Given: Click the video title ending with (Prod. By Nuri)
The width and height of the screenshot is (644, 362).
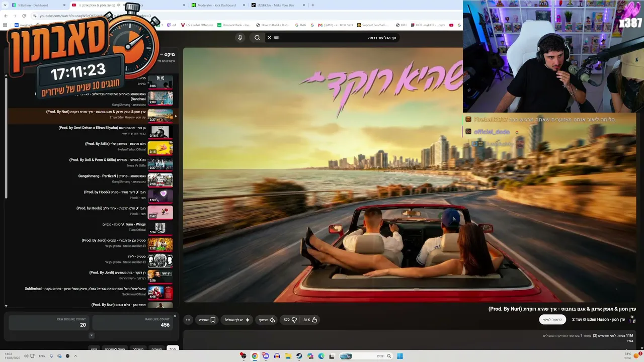Looking at the screenshot, I should (562, 309).
